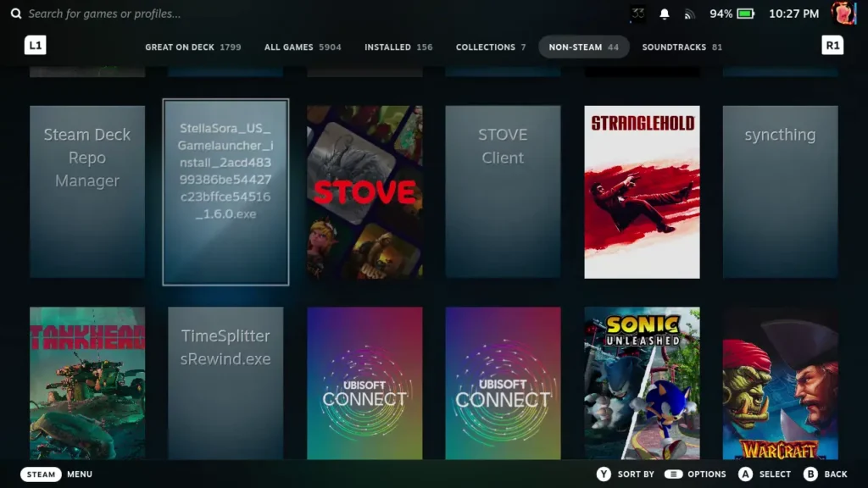Switch to Great on Deck tab
Screen dimensions: 868x488
(192, 47)
